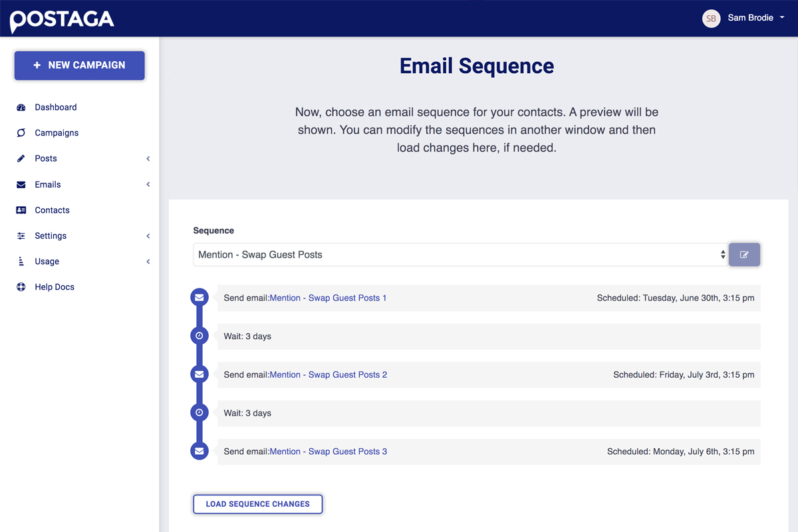Click the Dashboard gauge icon in sidebar
This screenshot has width=798, height=532.
(x=21, y=107)
